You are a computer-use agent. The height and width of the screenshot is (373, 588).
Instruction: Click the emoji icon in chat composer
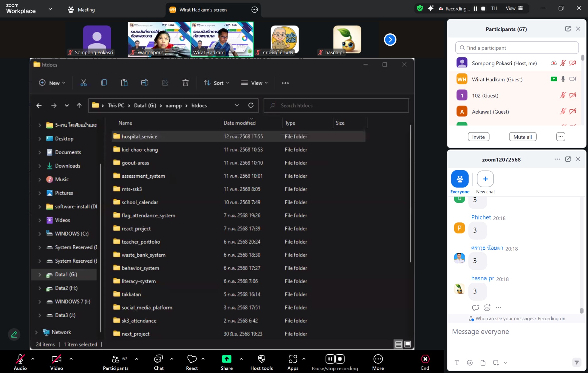tap(470, 363)
